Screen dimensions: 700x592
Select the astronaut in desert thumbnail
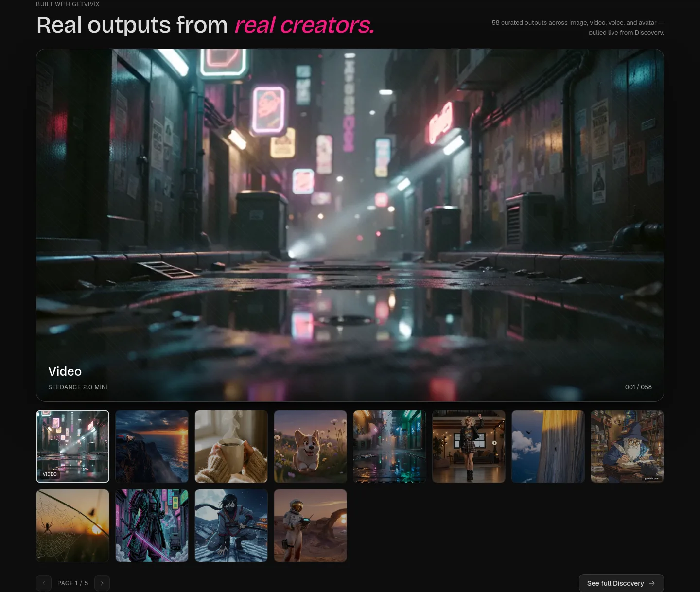(x=310, y=525)
